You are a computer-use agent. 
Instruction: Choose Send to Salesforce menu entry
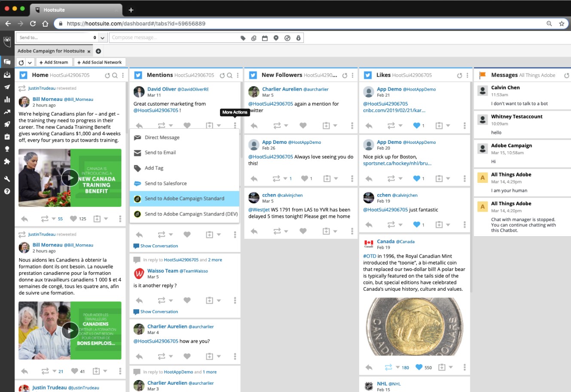[165, 183]
